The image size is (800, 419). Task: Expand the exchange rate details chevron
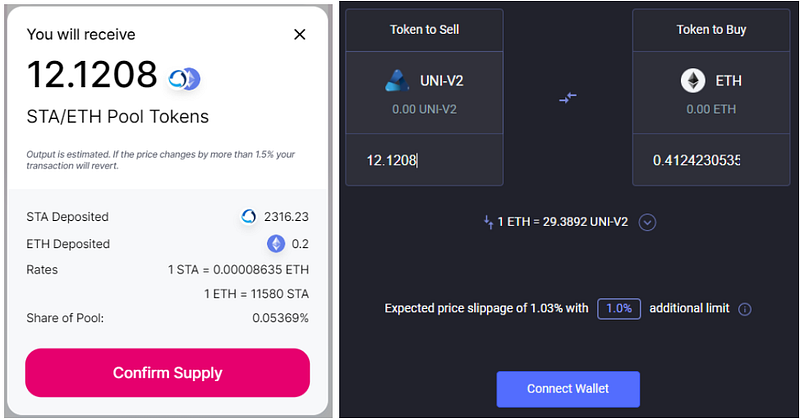point(647,222)
